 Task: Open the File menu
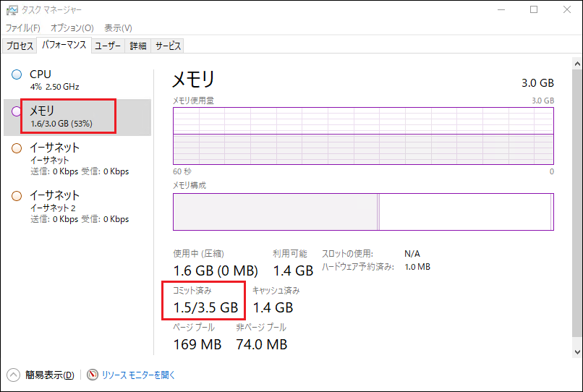(x=23, y=27)
